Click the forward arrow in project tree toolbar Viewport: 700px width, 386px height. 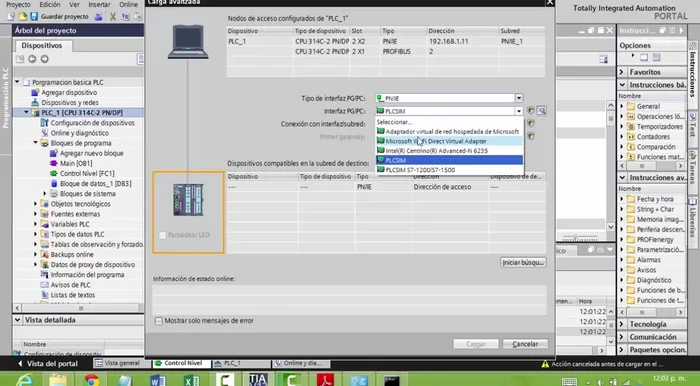45,59
